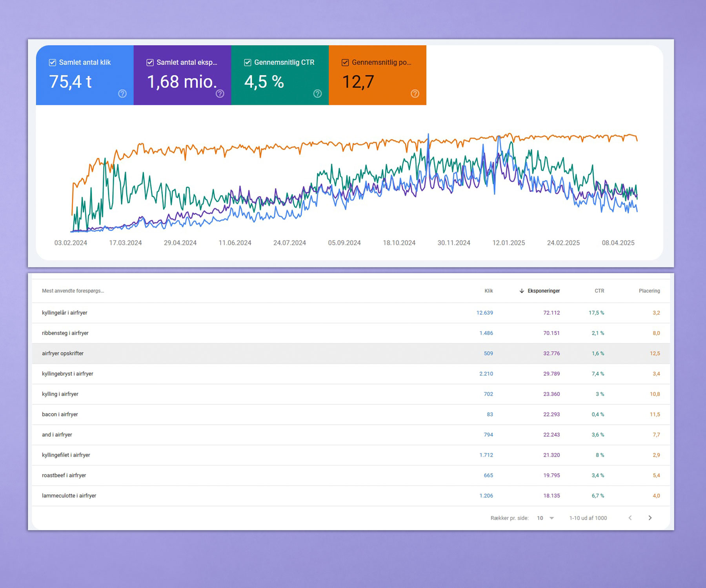Screen dimensions: 706x588
Task: Open the 'ribbensteg i airfryer' query row
Action: click(65, 333)
